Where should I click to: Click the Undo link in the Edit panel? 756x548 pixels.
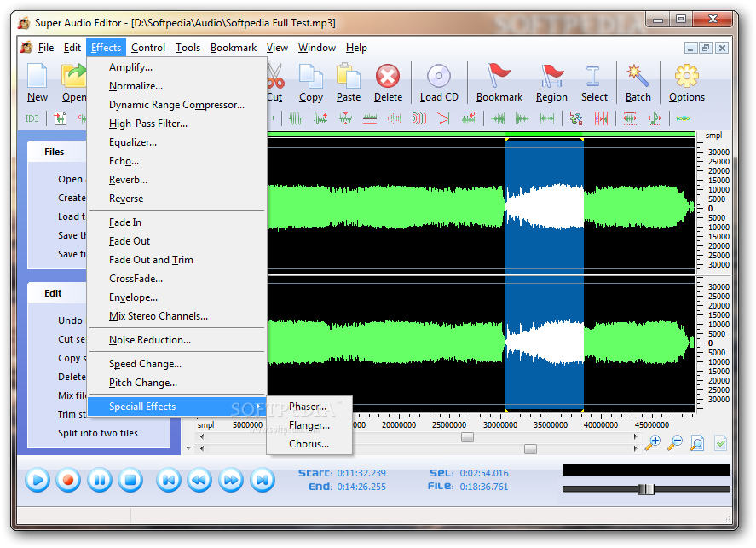coord(70,320)
